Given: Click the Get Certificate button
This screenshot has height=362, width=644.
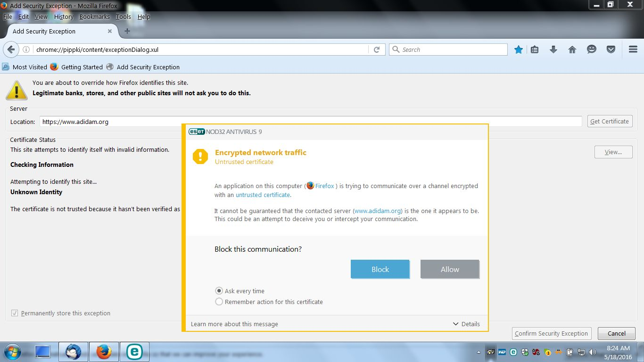Looking at the screenshot, I should (x=609, y=121).
